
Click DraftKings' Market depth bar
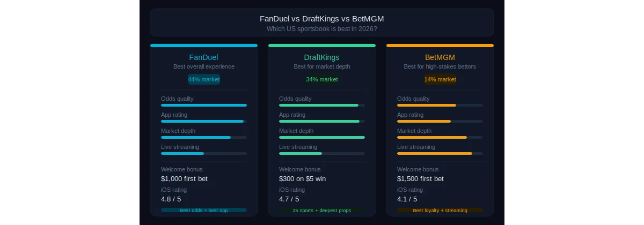[322, 137]
